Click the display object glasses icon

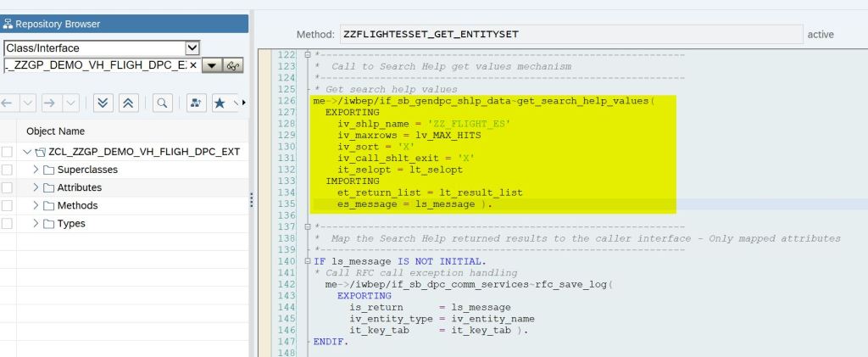click(232, 66)
